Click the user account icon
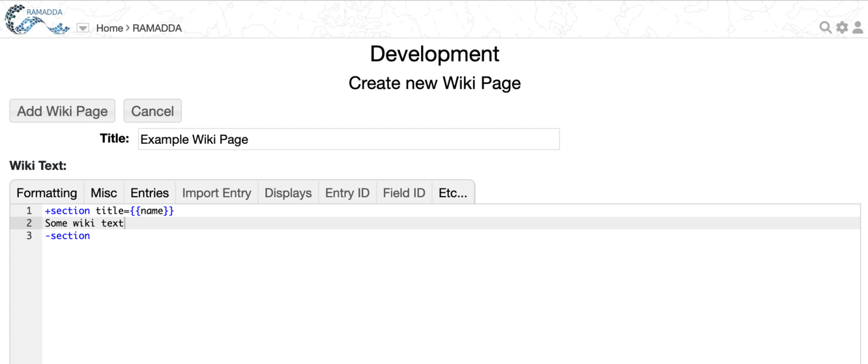This screenshot has width=868, height=364. [x=858, y=27]
